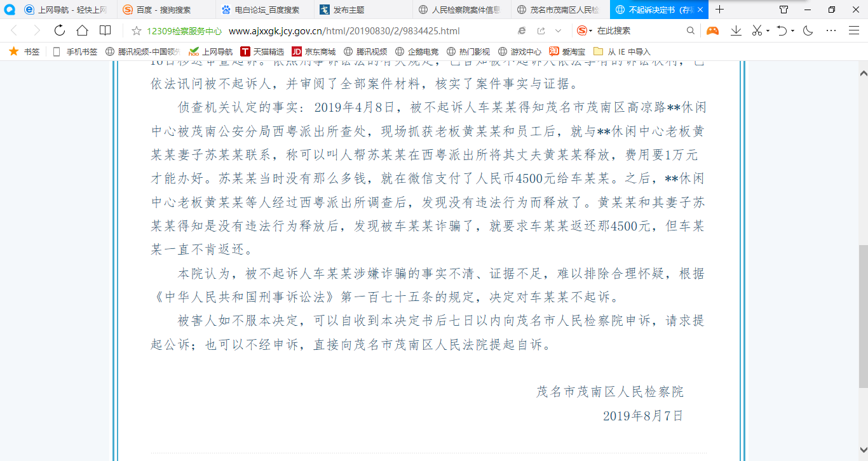Expand the address bar dropdown chevron

(558, 30)
